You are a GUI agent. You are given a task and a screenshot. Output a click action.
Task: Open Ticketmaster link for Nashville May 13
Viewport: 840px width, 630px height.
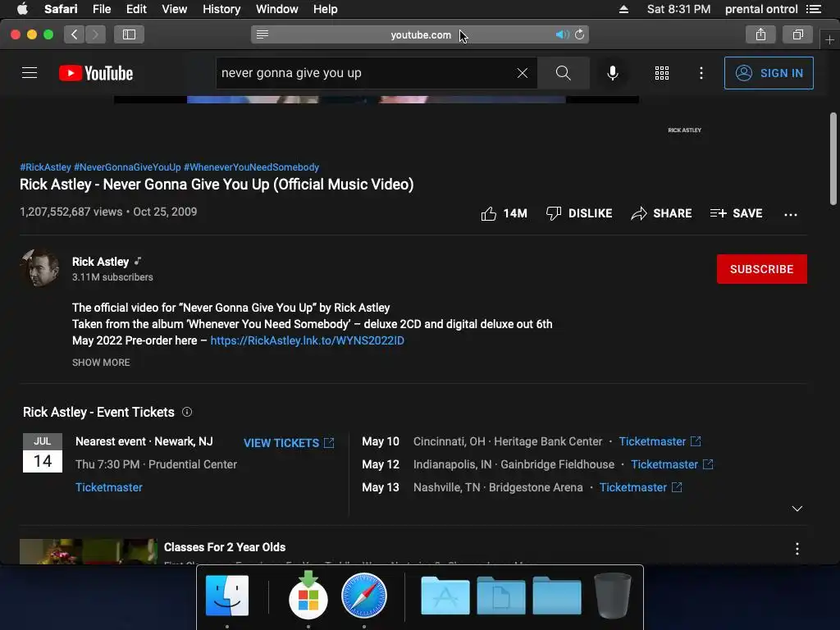pos(641,487)
